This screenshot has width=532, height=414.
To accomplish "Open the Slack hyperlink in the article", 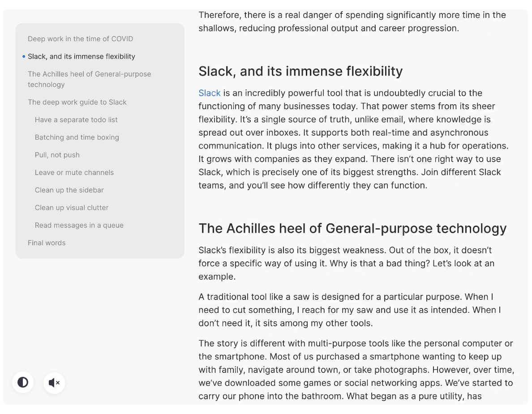I will coord(209,93).
